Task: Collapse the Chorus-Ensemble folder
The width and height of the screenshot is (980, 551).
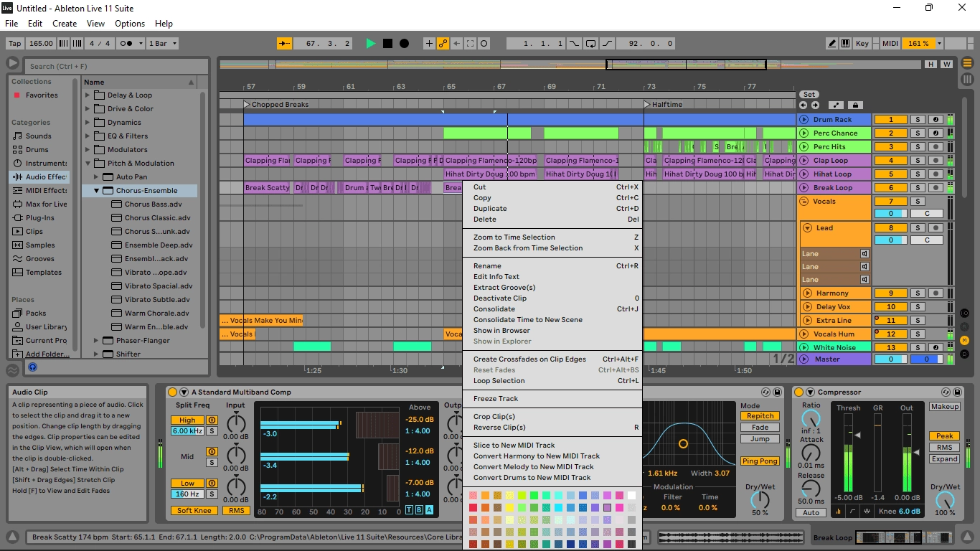Action: point(97,191)
